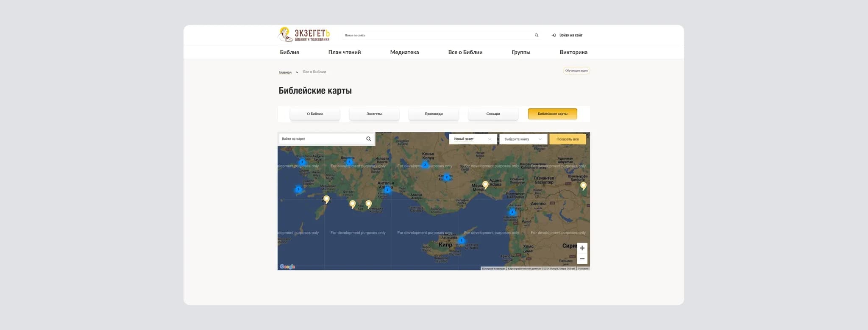Click the map search magnifier icon
Screen dimensions: 868x330
(x=368, y=139)
